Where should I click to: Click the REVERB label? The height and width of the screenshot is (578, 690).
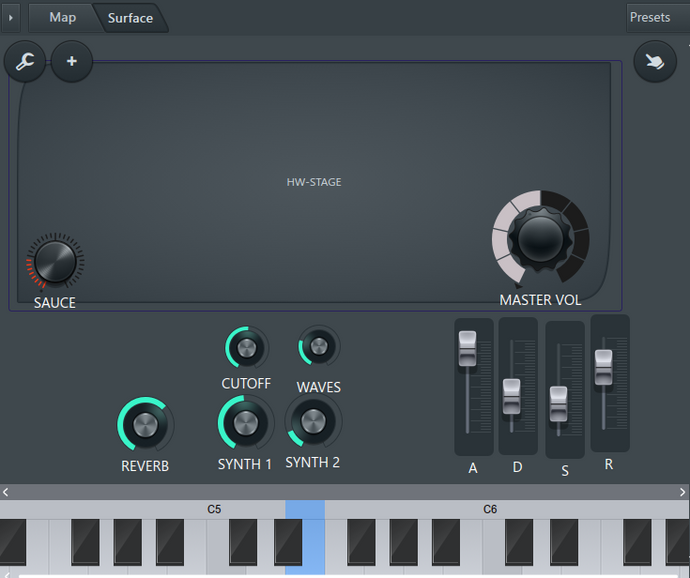(145, 466)
